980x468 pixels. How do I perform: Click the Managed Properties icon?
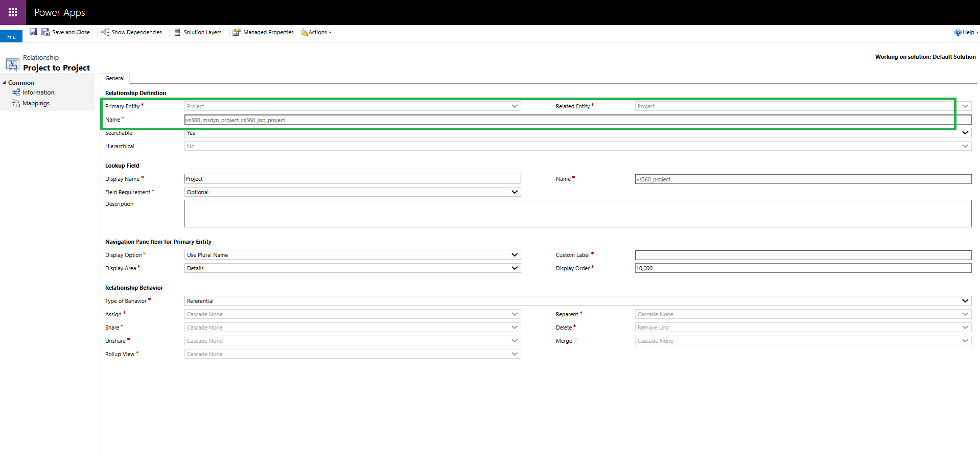[237, 32]
